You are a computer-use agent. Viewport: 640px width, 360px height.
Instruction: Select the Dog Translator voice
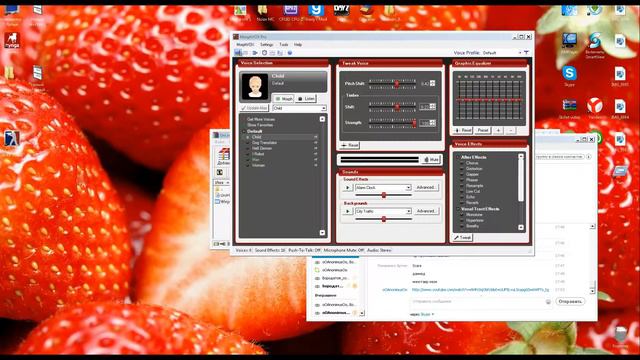point(264,143)
